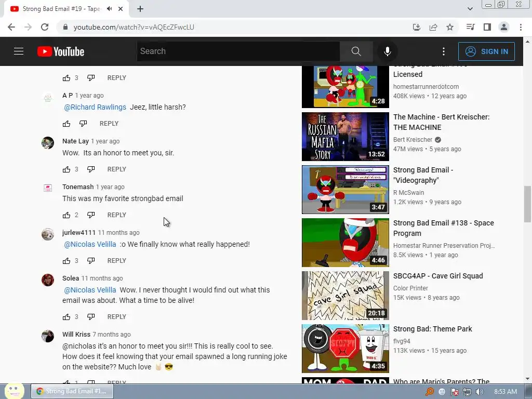Open @Nicolas Velilla mention in jurlew4111's comment
The height and width of the screenshot is (399, 532).
pos(90,244)
